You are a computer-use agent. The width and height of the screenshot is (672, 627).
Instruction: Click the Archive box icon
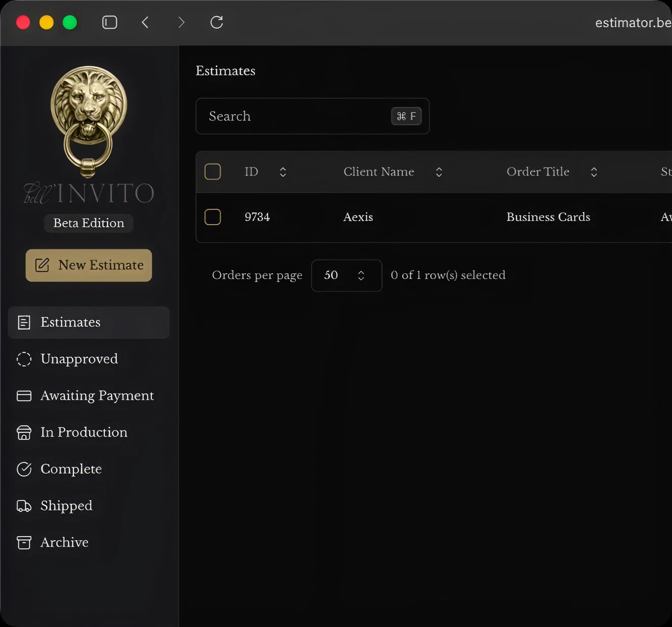[x=24, y=542]
